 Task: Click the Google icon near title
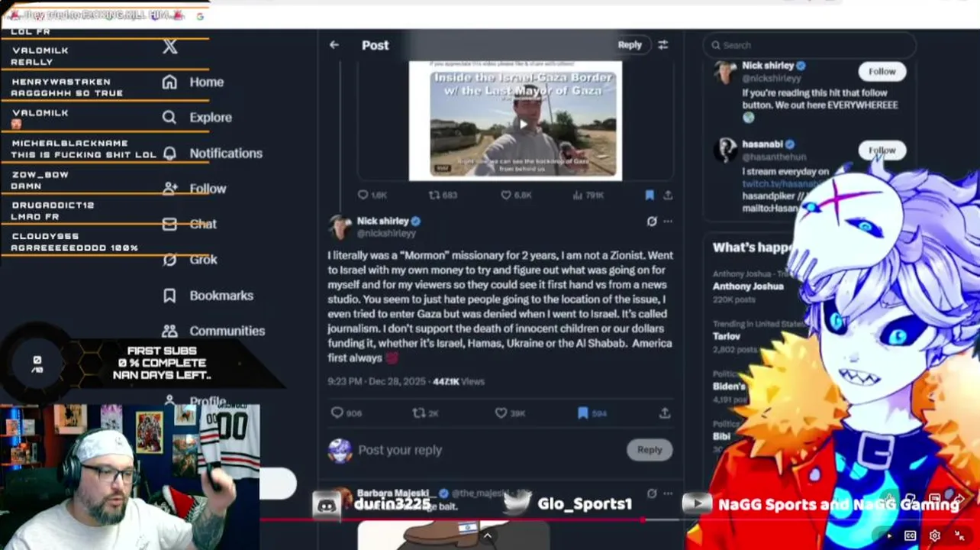pyautogui.click(x=200, y=15)
